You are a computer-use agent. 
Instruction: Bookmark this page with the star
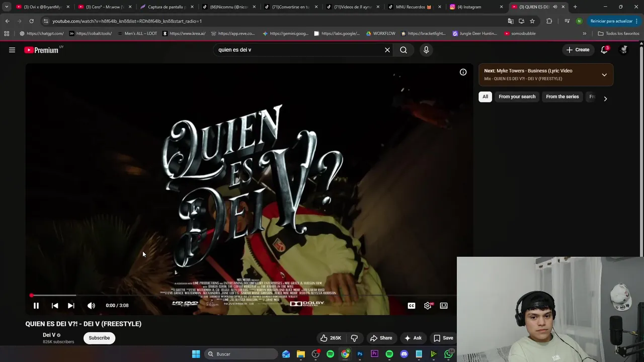coord(532,21)
